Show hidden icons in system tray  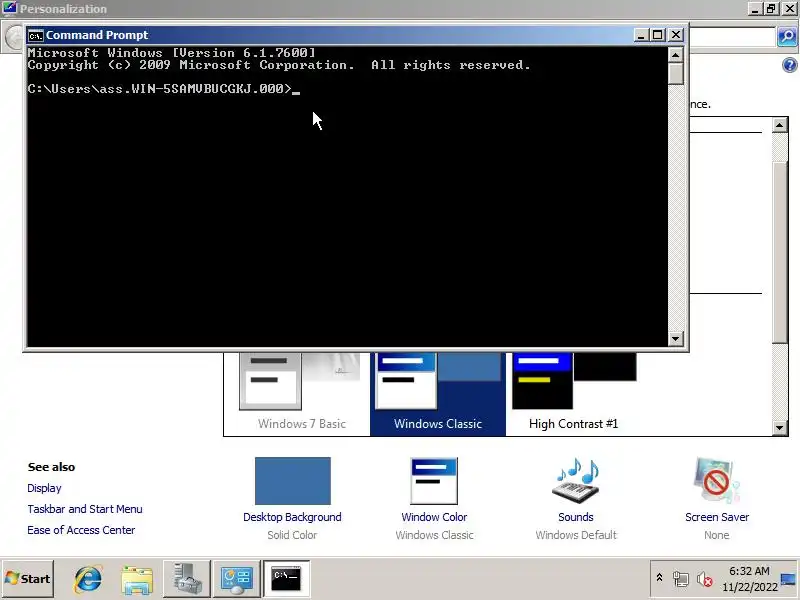(x=659, y=578)
